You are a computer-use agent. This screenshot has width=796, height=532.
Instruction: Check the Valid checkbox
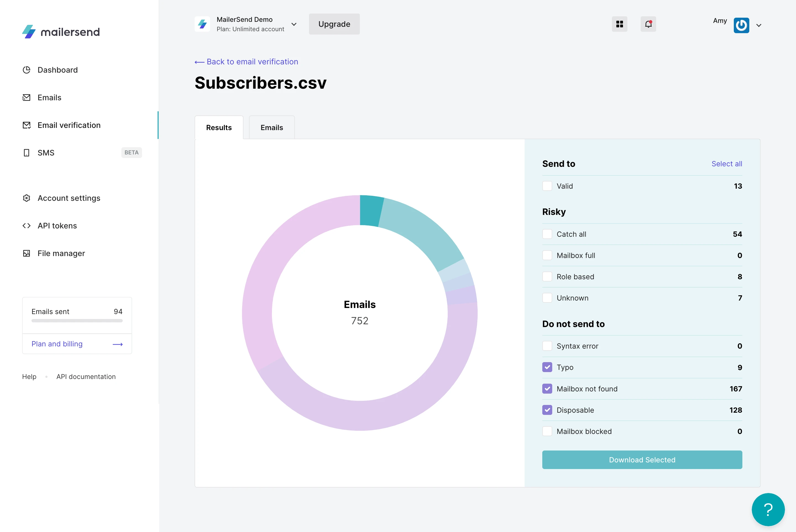tap(547, 186)
